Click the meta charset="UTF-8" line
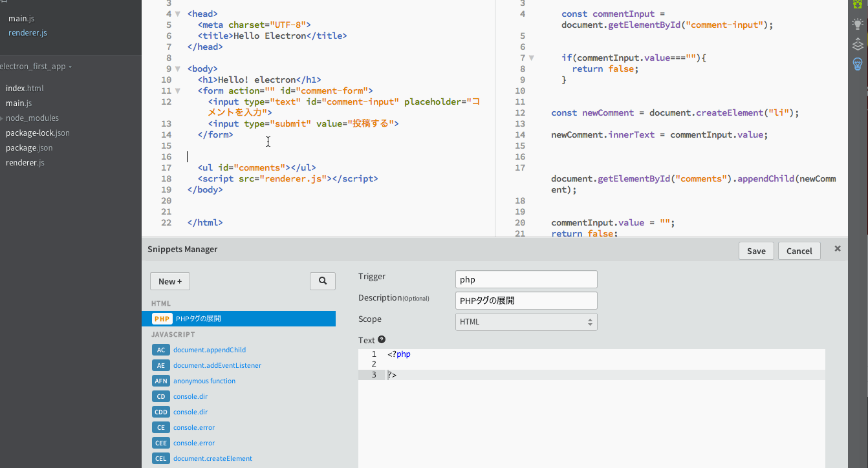 (x=254, y=25)
